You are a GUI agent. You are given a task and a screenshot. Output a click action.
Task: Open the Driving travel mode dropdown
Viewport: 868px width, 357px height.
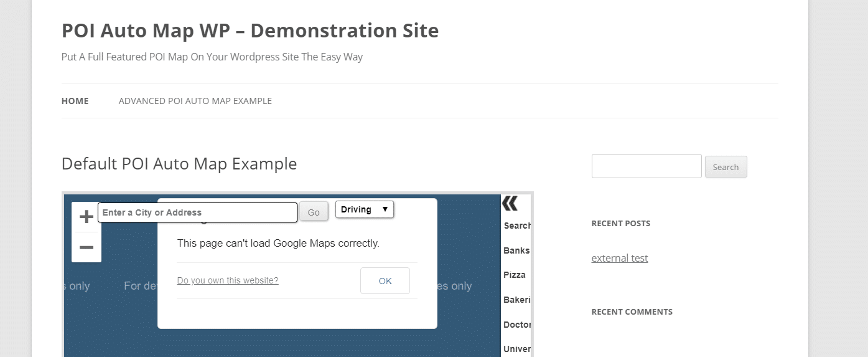coord(365,209)
